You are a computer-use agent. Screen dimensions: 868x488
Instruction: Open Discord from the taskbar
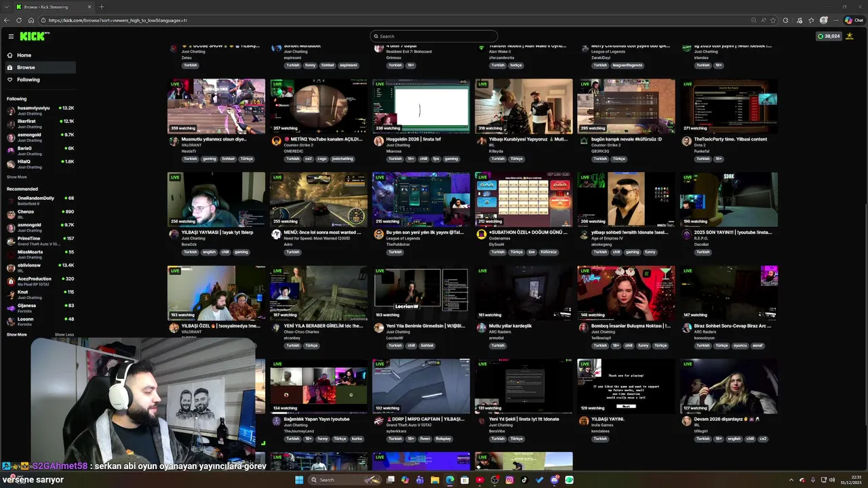[554, 480]
